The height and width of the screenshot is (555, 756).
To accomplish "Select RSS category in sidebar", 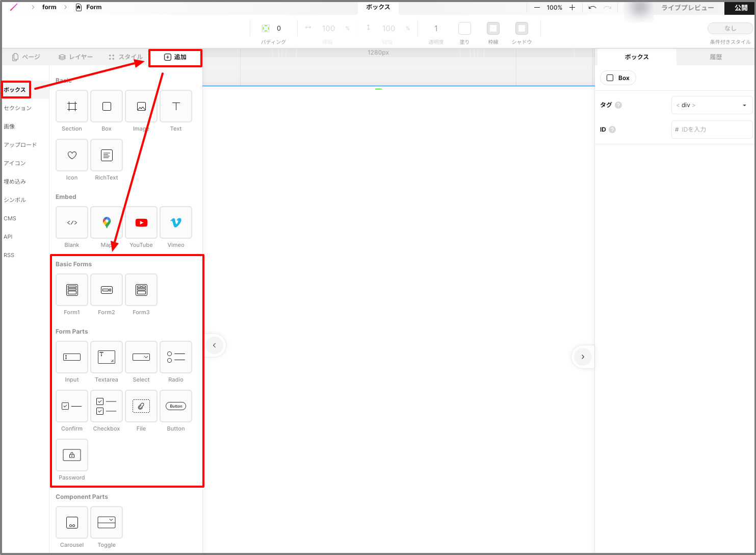I will (9, 255).
